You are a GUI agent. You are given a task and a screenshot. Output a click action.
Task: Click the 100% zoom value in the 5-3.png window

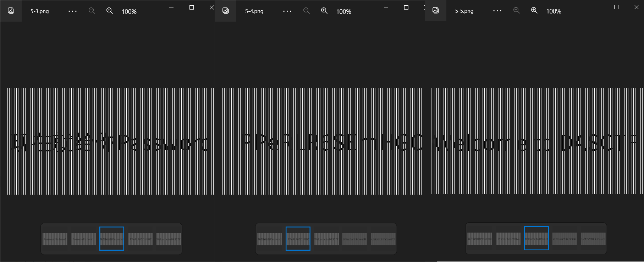pyautogui.click(x=129, y=12)
